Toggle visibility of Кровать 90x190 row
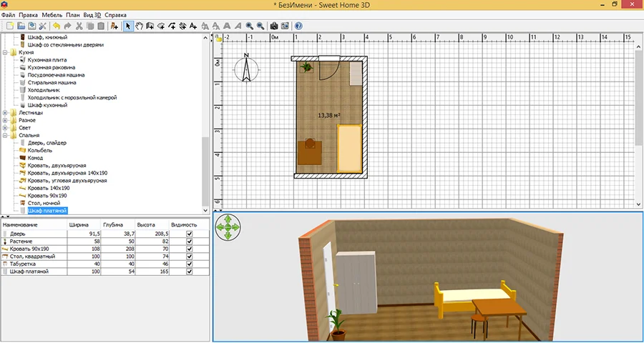 (x=190, y=249)
